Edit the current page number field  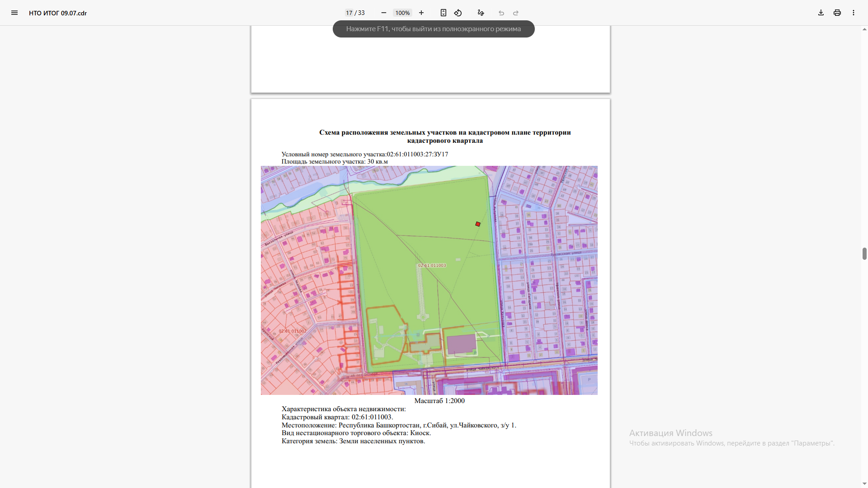349,13
